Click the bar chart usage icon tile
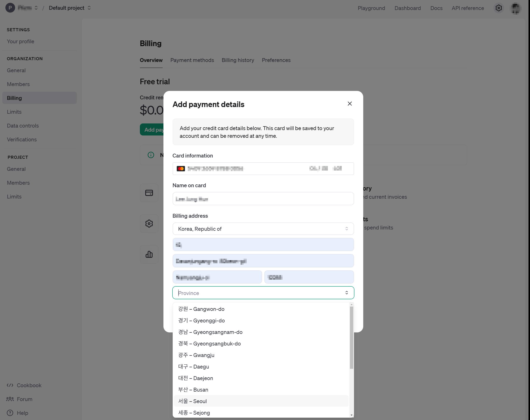The width and height of the screenshot is (530, 420). point(149,254)
